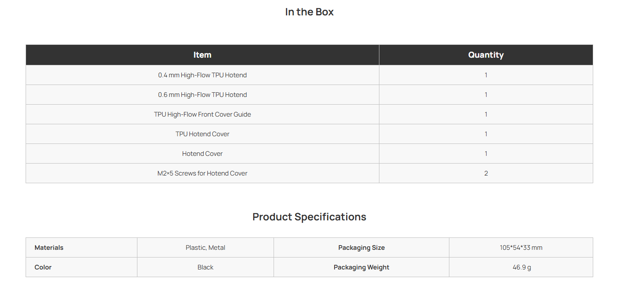Click the 0.6 mm High-Flow TPU Hotend row
Image resolution: width=644 pixels, height=281 pixels.
tap(309, 94)
